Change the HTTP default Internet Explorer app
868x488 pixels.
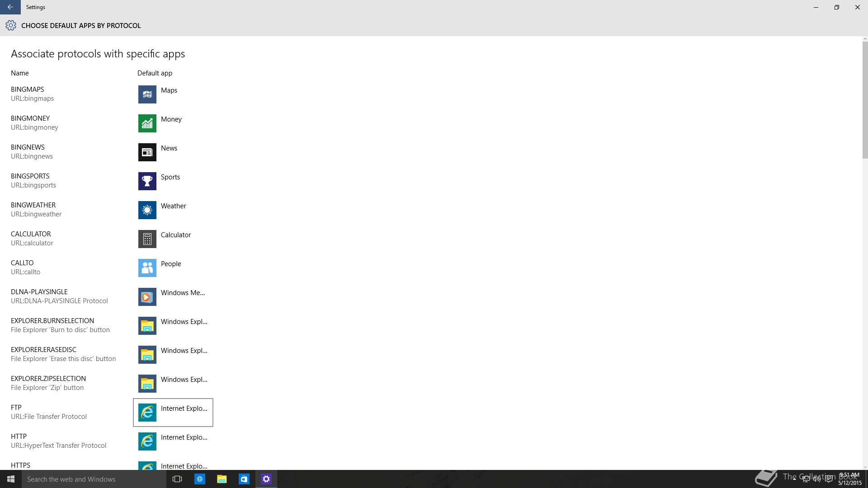point(173,441)
